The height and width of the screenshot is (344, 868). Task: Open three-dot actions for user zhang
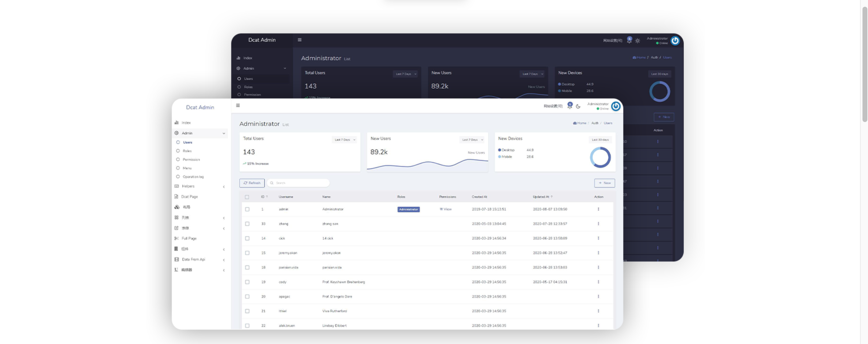coord(598,224)
